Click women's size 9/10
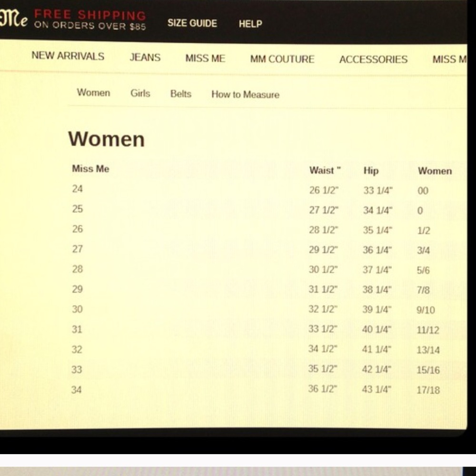The width and height of the screenshot is (476, 476). tap(426, 310)
